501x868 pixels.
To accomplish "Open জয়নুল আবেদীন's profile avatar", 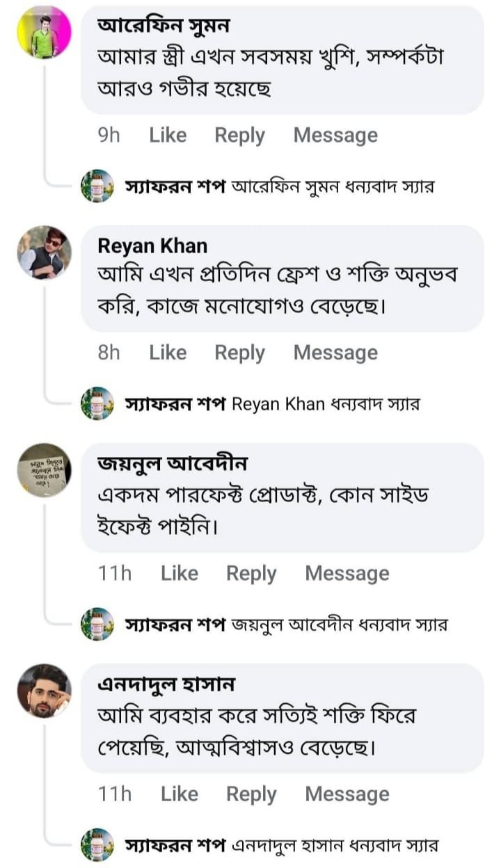I will click(x=44, y=469).
